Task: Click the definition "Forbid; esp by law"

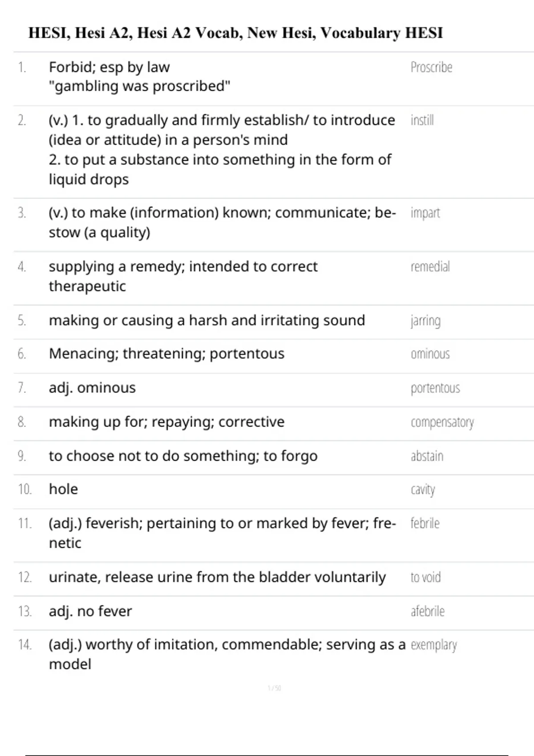Action: 109,67
